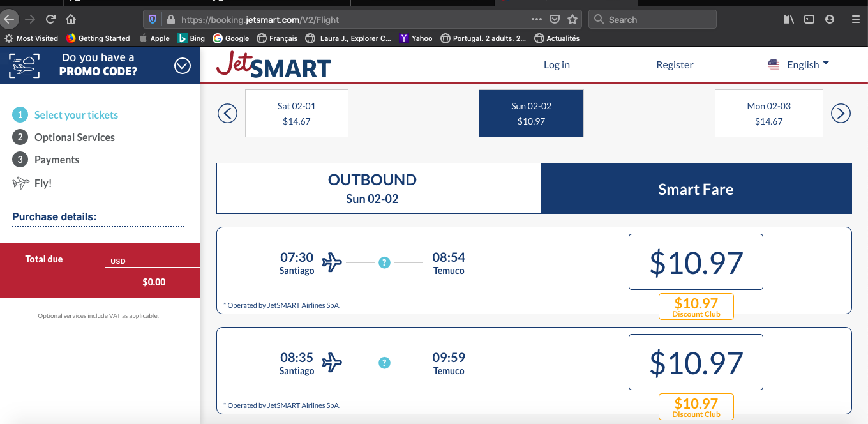Select the Sat 02-01 date tab
This screenshot has width=868, height=424.
297,114
